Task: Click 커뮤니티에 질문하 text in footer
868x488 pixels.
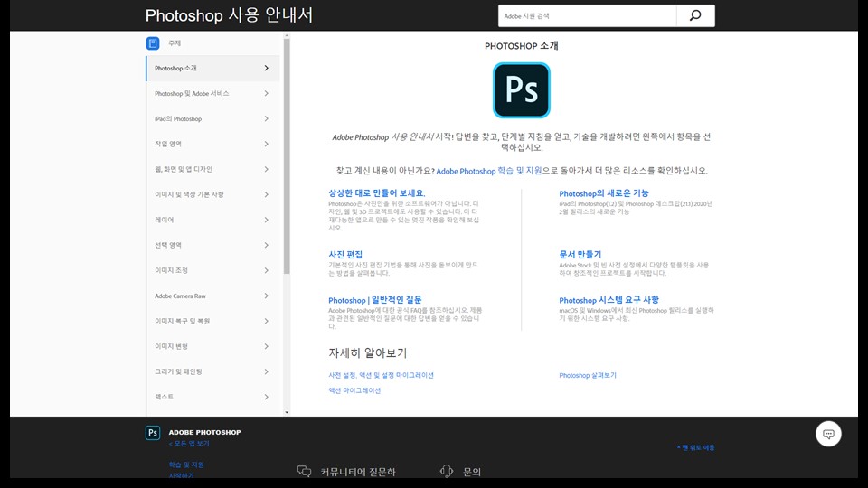Action: 358,472
